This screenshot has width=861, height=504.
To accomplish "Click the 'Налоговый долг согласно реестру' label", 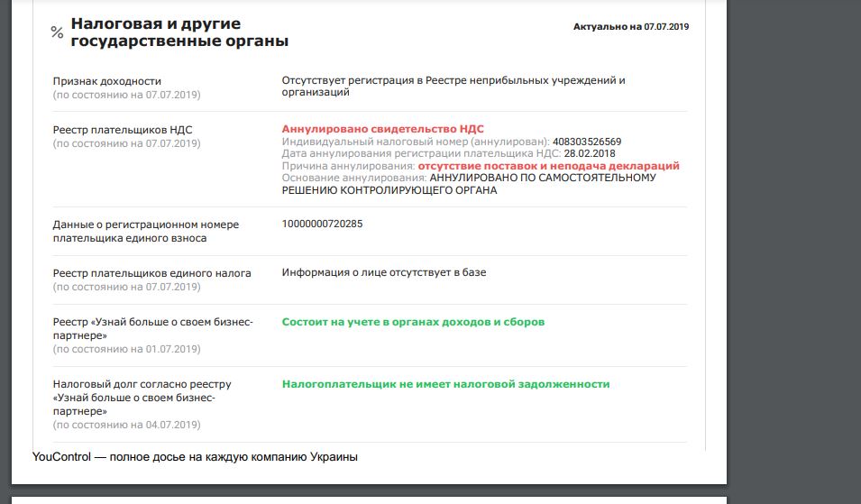I will pos(142,384).
